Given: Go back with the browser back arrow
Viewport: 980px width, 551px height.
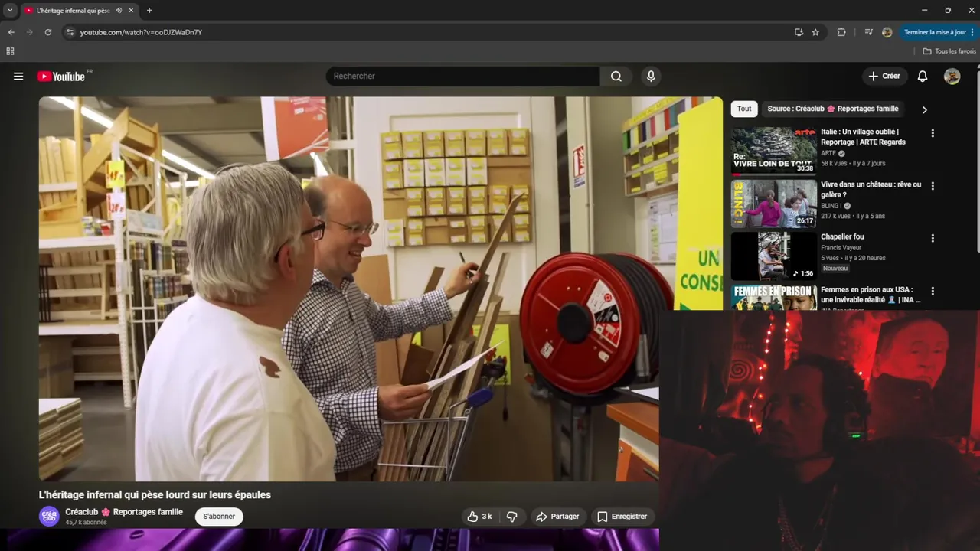Looking at the screenshot, I should pos(11,32).
